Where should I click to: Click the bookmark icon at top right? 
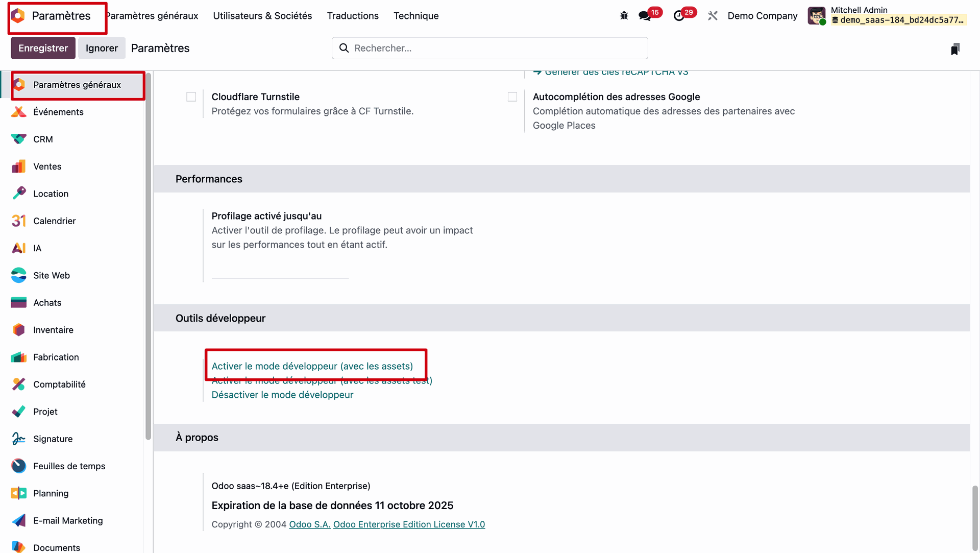click(x=955, y=49)
